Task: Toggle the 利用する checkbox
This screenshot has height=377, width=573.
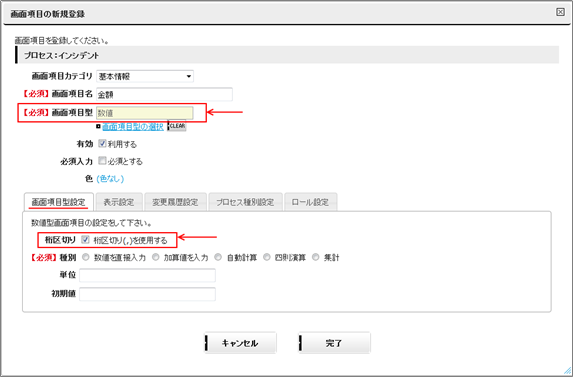Action: pos(102,144)
